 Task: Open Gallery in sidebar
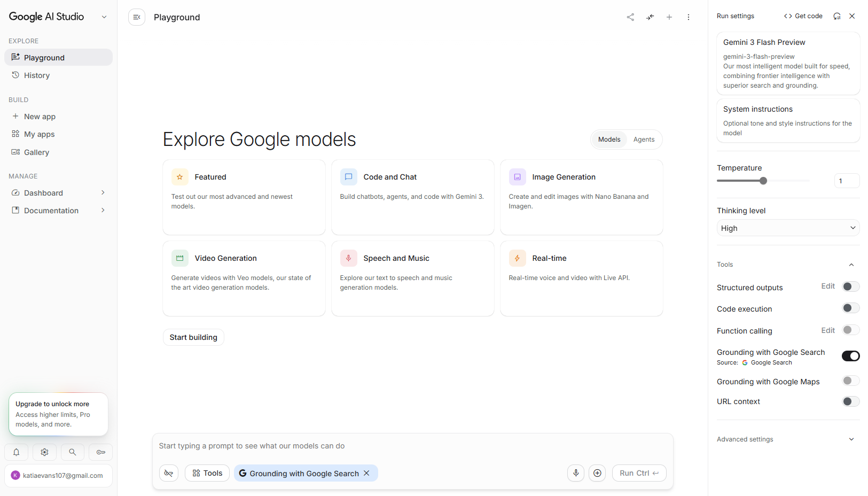(x=59, y=152)
